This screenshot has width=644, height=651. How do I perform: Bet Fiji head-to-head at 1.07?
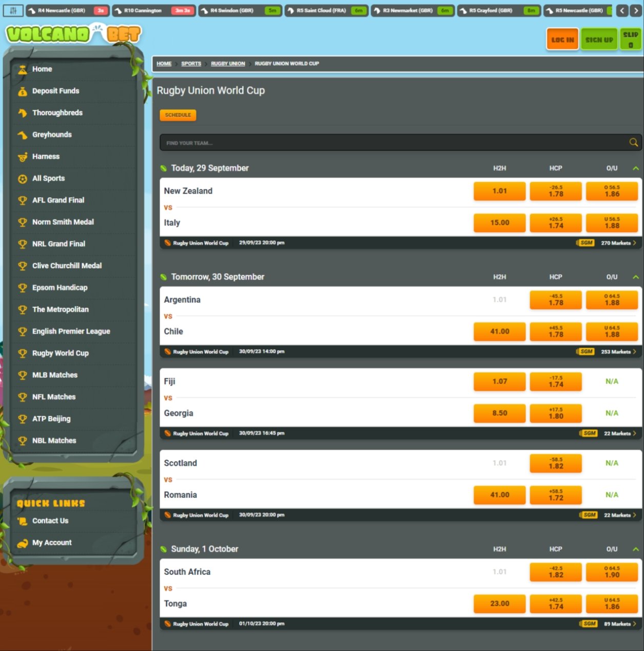pos(500,381)
